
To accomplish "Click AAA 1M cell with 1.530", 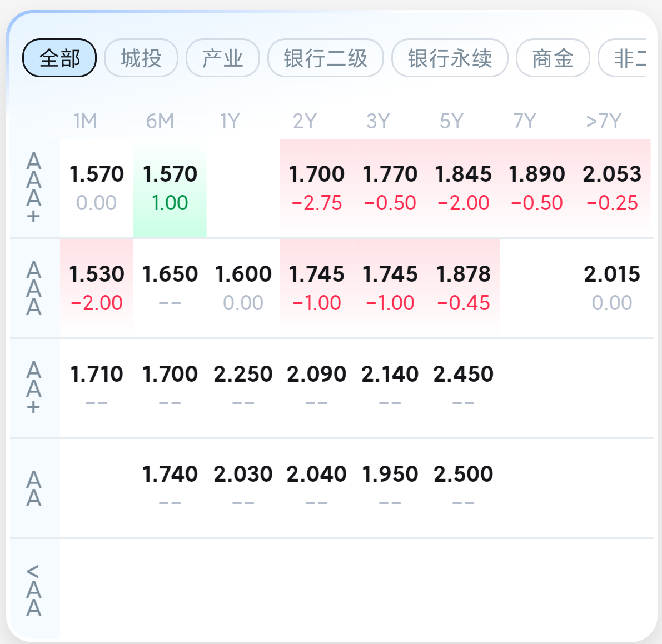I will (97, 288).
